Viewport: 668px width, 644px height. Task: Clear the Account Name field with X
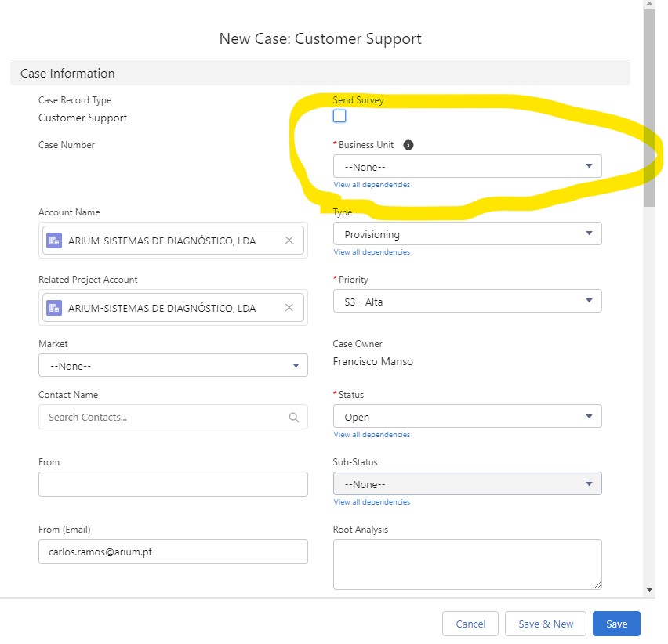289,241
